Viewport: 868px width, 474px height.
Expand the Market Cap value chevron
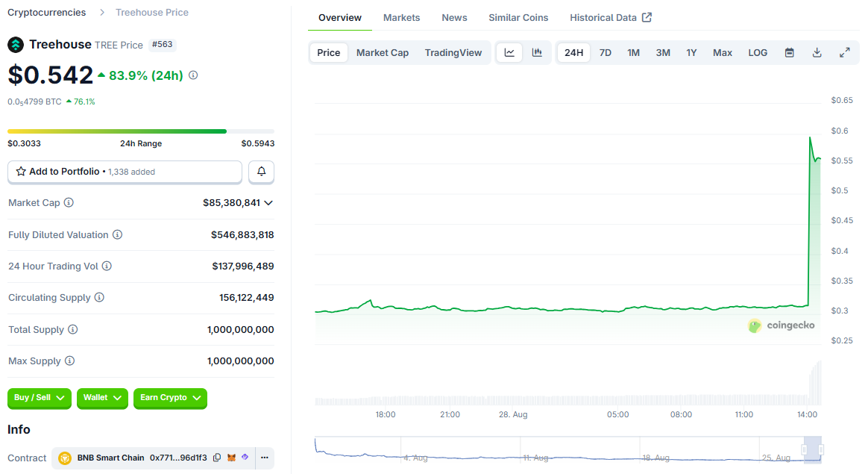pos(268,203)
